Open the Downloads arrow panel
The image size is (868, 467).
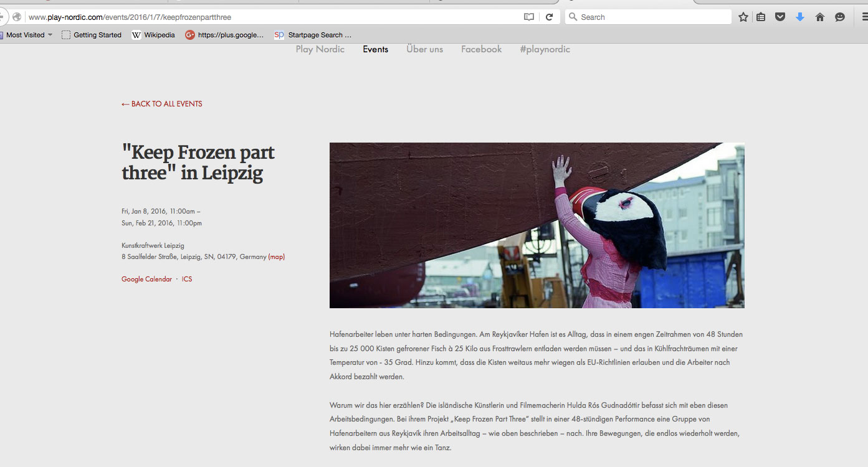coord(800,17)
